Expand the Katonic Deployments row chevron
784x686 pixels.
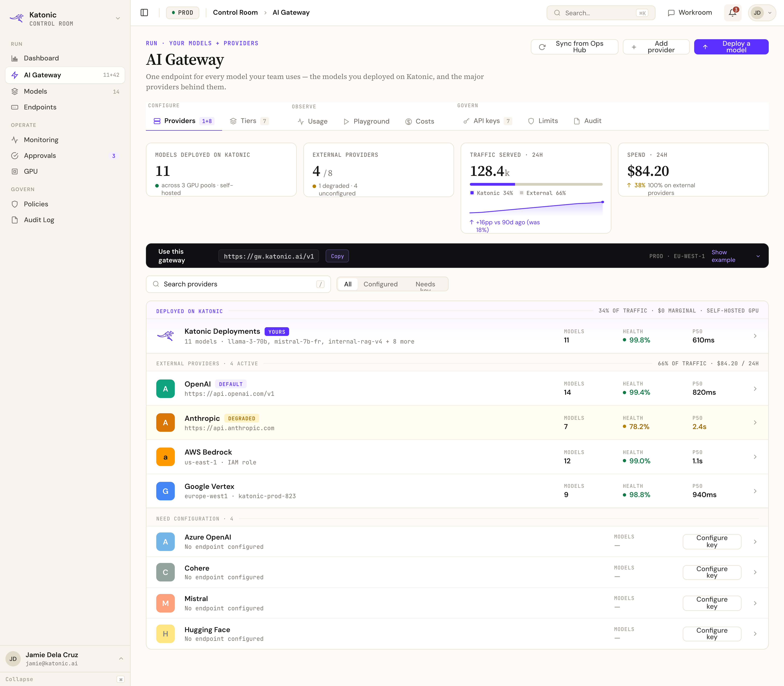(x=755, y=336)
